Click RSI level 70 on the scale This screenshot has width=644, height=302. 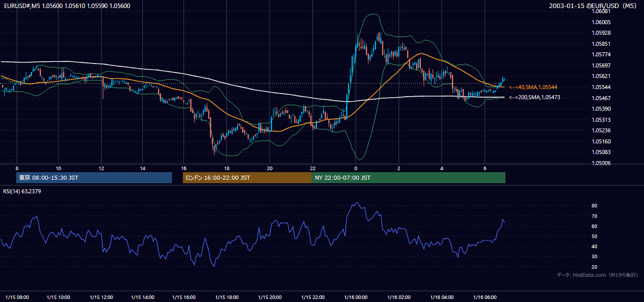[594, 216]
